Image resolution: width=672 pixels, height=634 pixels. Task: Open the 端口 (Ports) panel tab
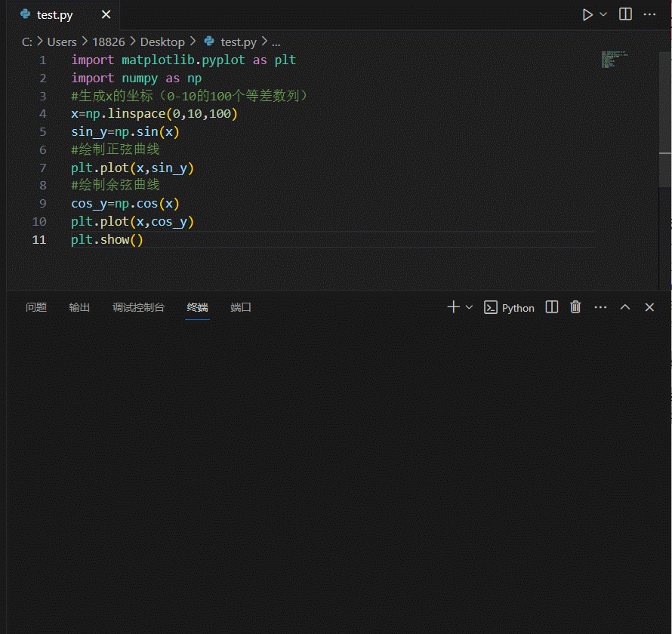241,307
